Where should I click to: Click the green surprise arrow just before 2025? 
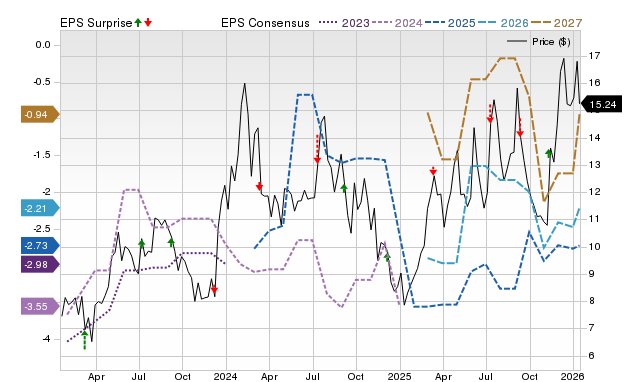(387, 257)
